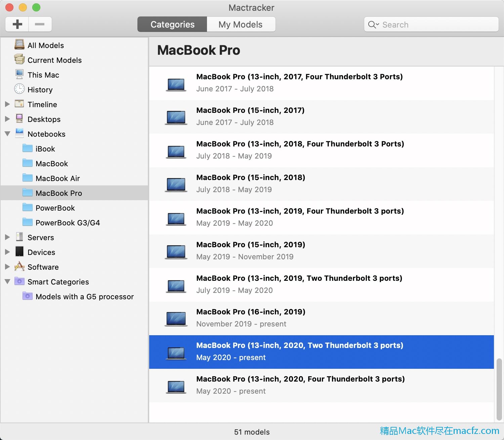Select the PowerBook sidebar item
Image resolution: width=504 pixels, height=440 pixels.
click(74, 208)
